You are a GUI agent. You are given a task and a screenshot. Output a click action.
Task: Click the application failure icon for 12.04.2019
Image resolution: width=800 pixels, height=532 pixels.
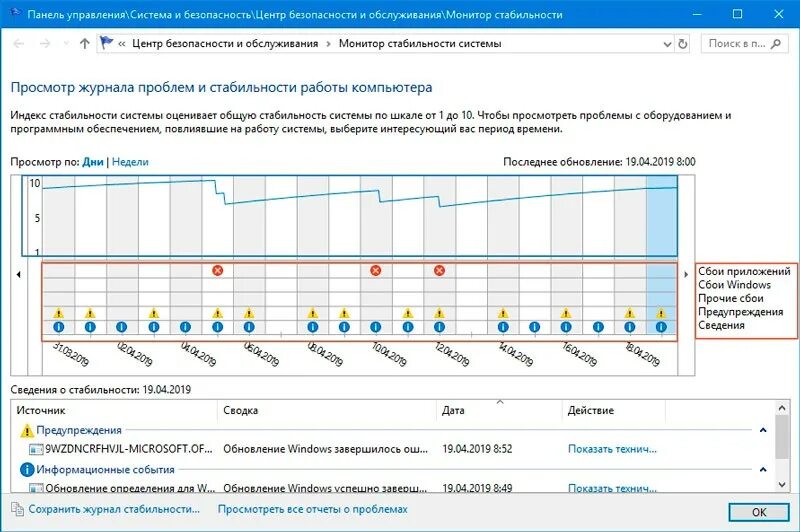click(439, 270)
